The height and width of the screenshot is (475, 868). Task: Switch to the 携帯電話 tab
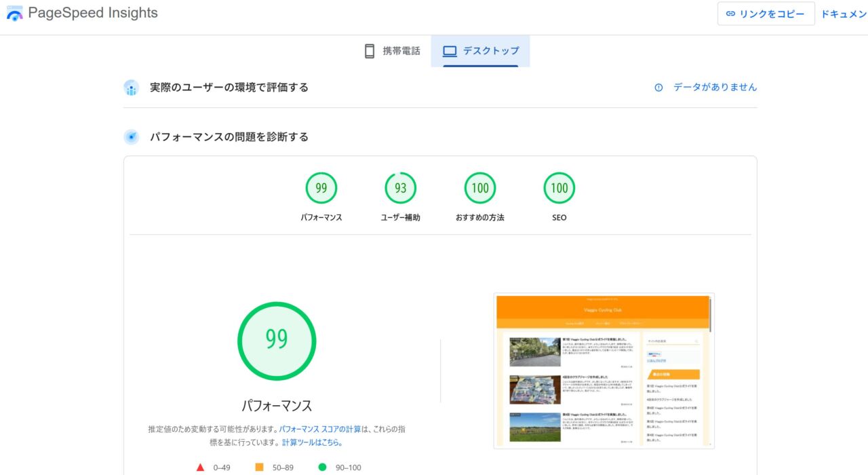click(x=392, y=51)
